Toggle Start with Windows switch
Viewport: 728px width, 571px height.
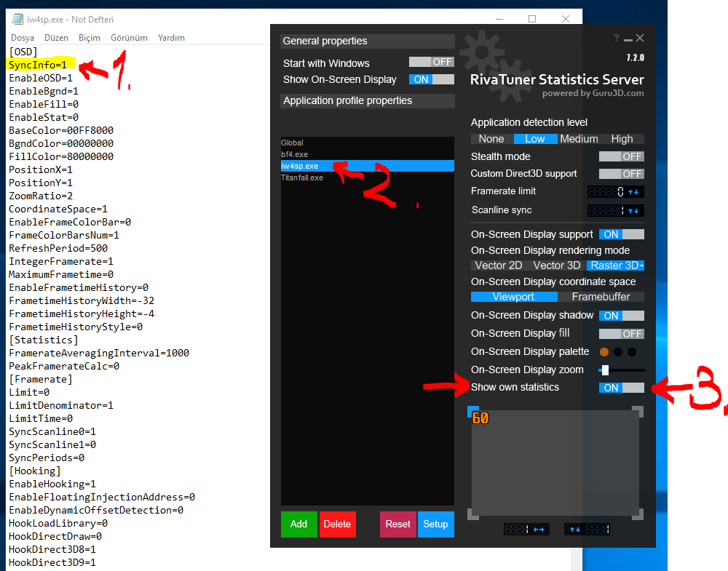click(x=431, y=62)
